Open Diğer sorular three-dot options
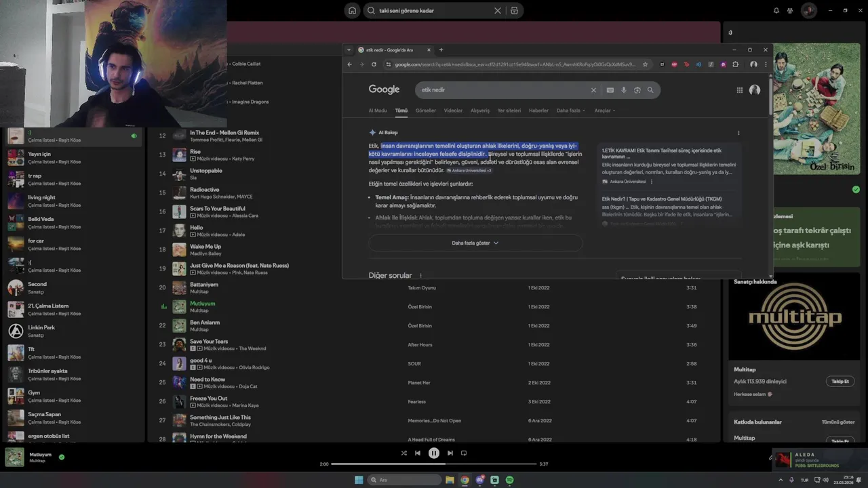This screenshot has height=488, width=868. [x=420, y=276]
